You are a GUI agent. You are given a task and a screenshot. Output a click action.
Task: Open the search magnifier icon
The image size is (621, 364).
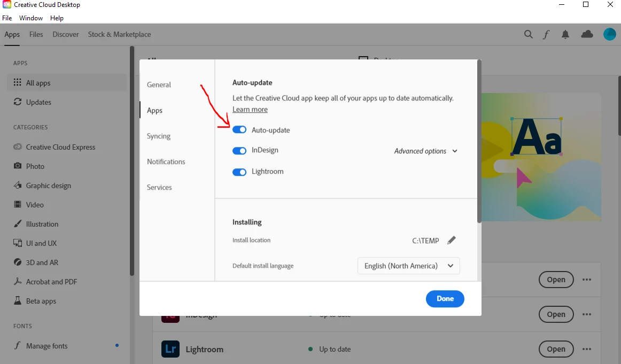(x=529, y=34)
